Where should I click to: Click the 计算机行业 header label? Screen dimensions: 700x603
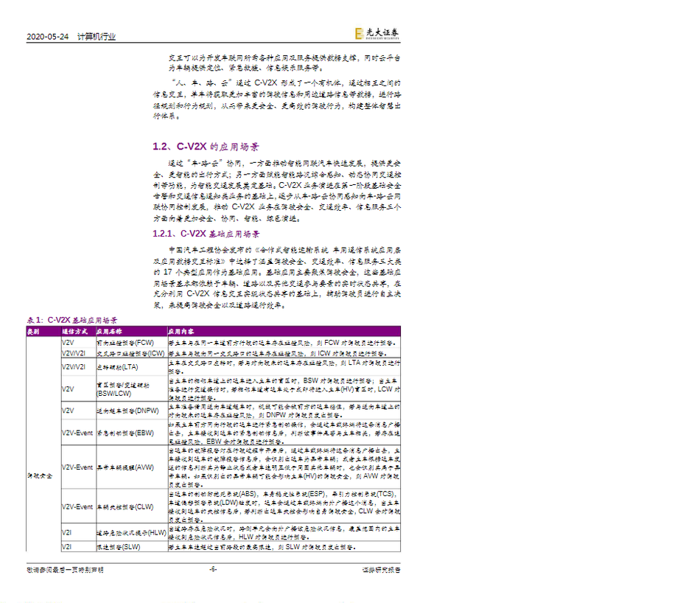click(x=97, y=37)
